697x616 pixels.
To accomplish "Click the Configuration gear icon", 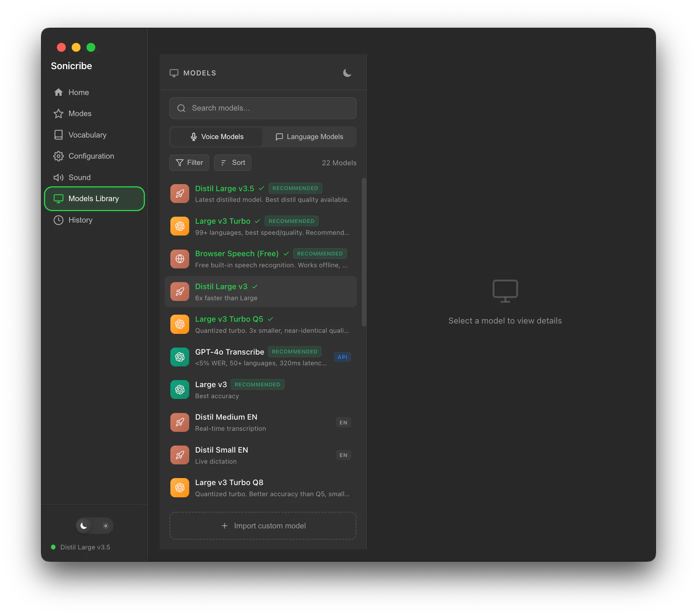I will pyautogui.click(x=58, y=156).
